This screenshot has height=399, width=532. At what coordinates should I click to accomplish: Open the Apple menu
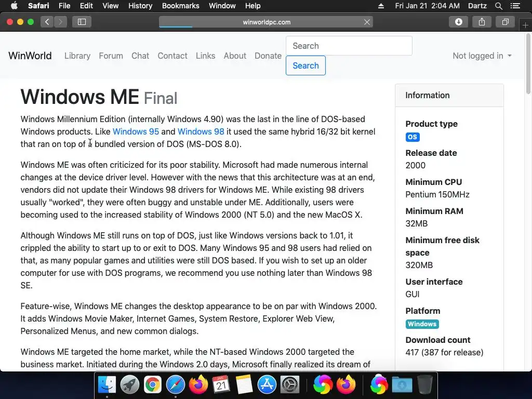pos(14,6)
